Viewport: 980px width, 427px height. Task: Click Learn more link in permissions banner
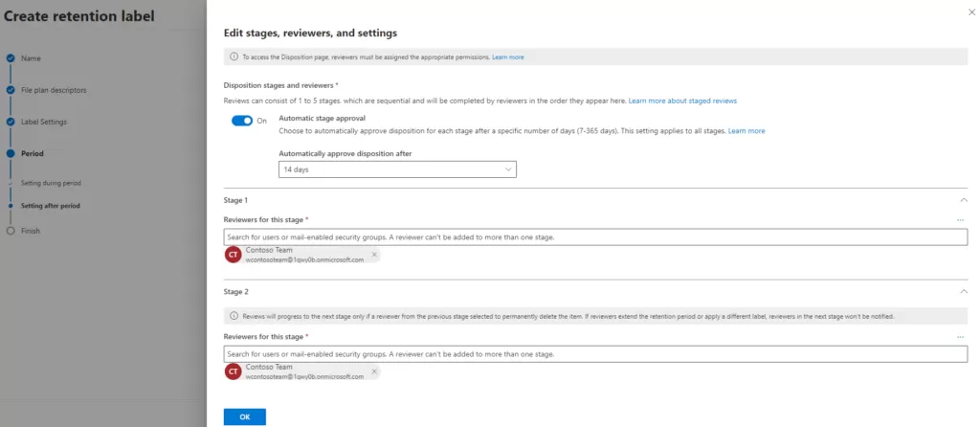pyautogui.click(x=507, y=57)
